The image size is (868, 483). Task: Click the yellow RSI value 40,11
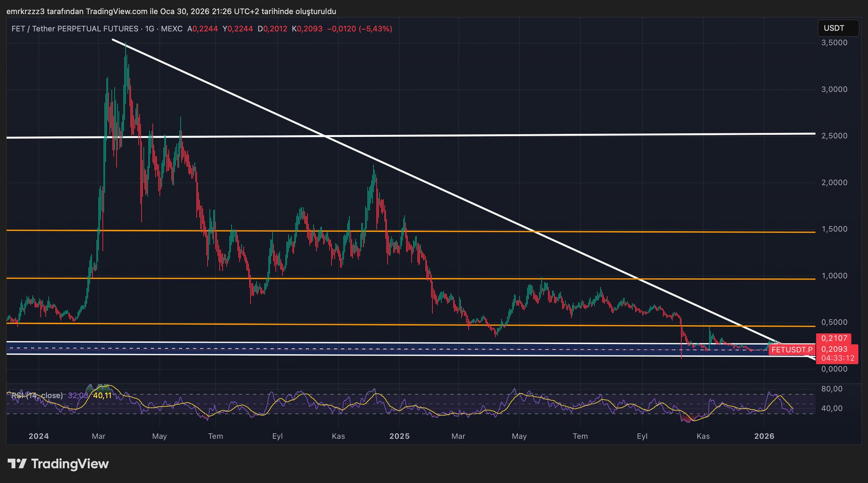[102, 395]
